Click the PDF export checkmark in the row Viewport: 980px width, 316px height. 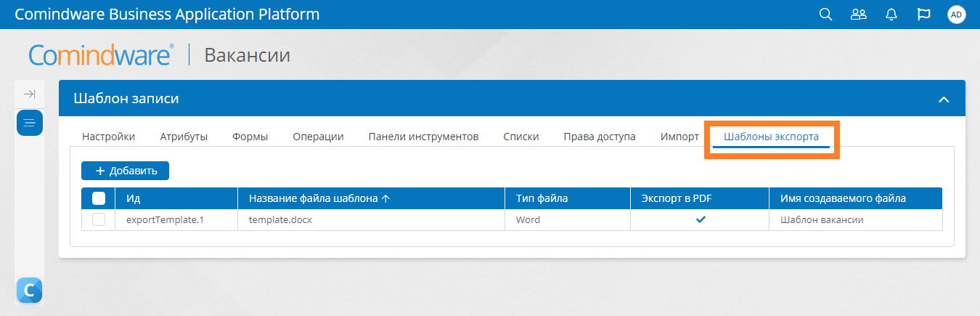point(701,219)
